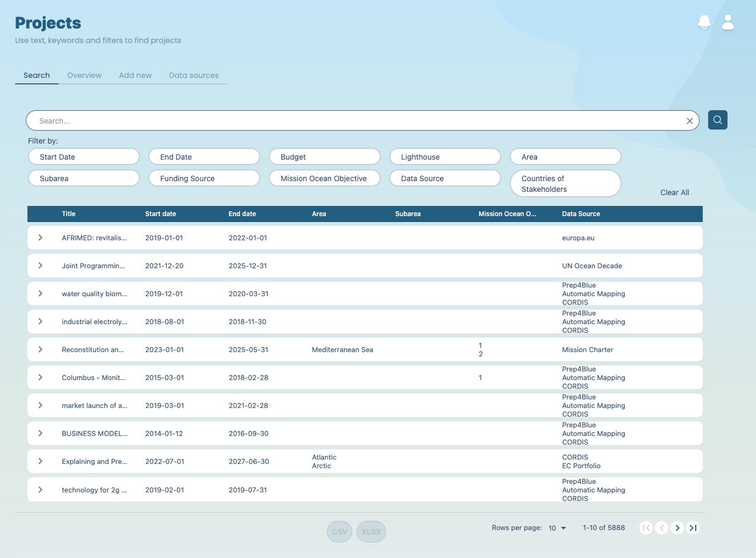
Task: Go to the next results page
Action: pyautogui.click(x=677, y=528)
